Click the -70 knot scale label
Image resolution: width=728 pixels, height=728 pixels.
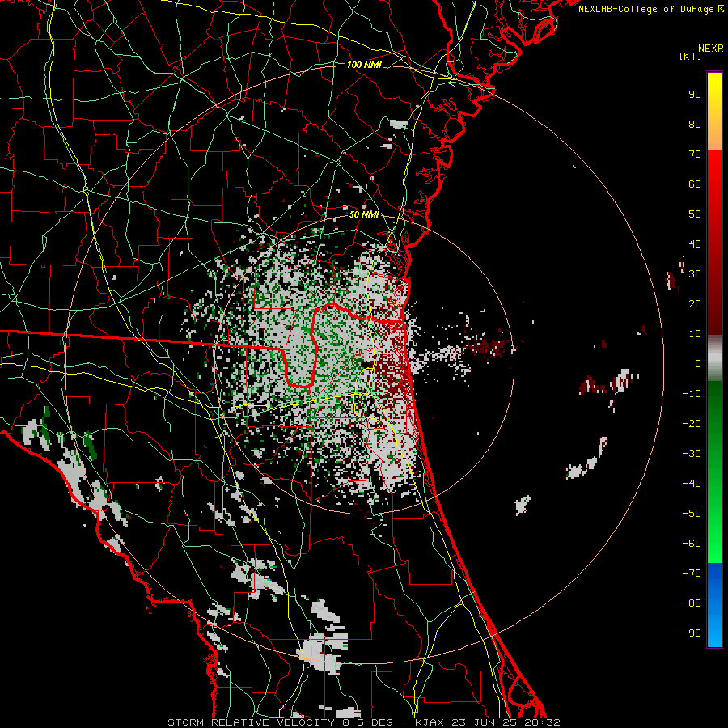tap(692, 574)
